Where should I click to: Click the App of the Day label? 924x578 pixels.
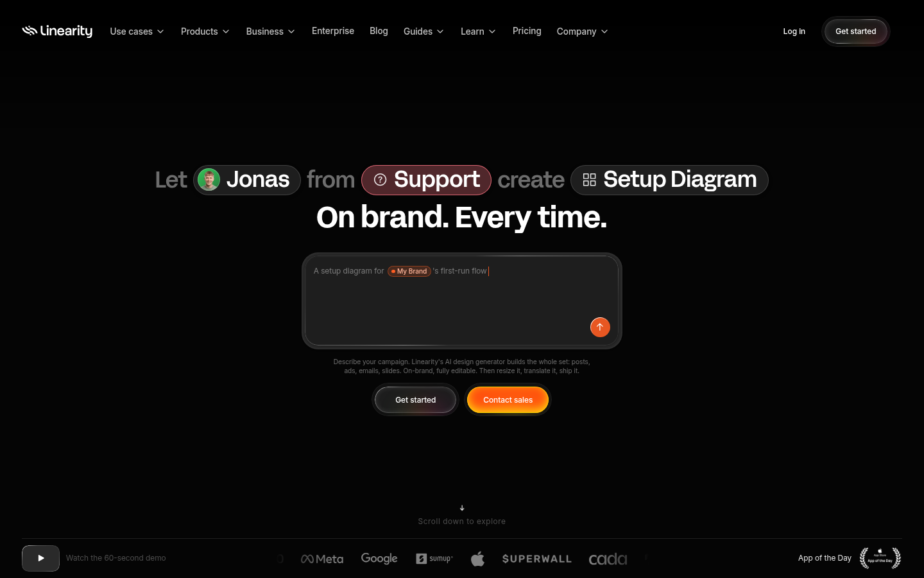[825, 558]
